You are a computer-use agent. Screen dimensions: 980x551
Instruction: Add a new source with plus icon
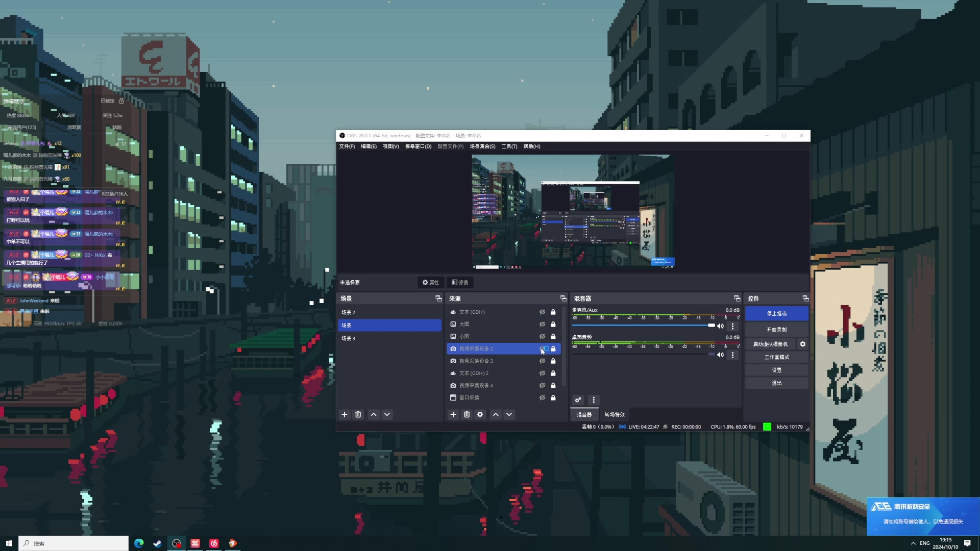[x=453, y=414]
